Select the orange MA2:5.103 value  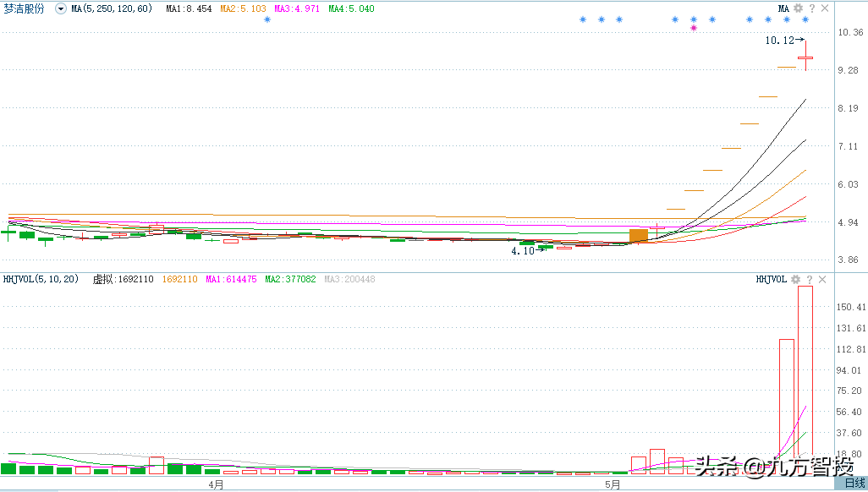(243, 8)
